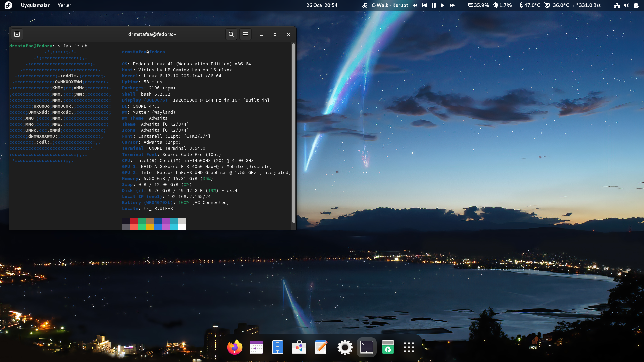The width and height of the screenshot is (644, 362).
Task: Click the Local IP 192.168.2.165/24 line
Action: click(166, 197)
